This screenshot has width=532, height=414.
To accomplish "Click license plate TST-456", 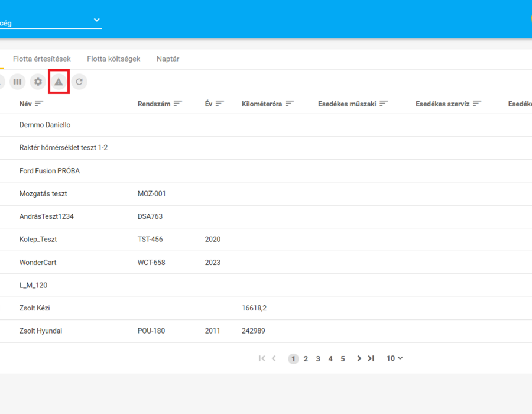I will (150, 240).
